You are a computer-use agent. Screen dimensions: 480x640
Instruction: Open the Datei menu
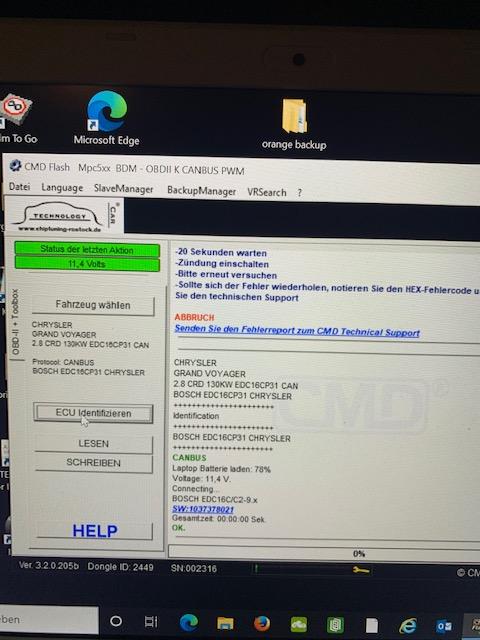click(20, 187)
